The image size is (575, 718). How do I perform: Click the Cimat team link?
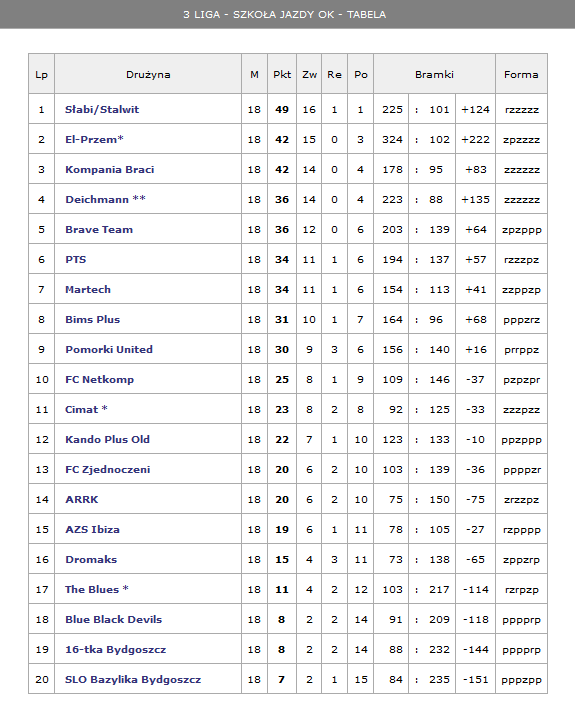[x=81, y=409]
